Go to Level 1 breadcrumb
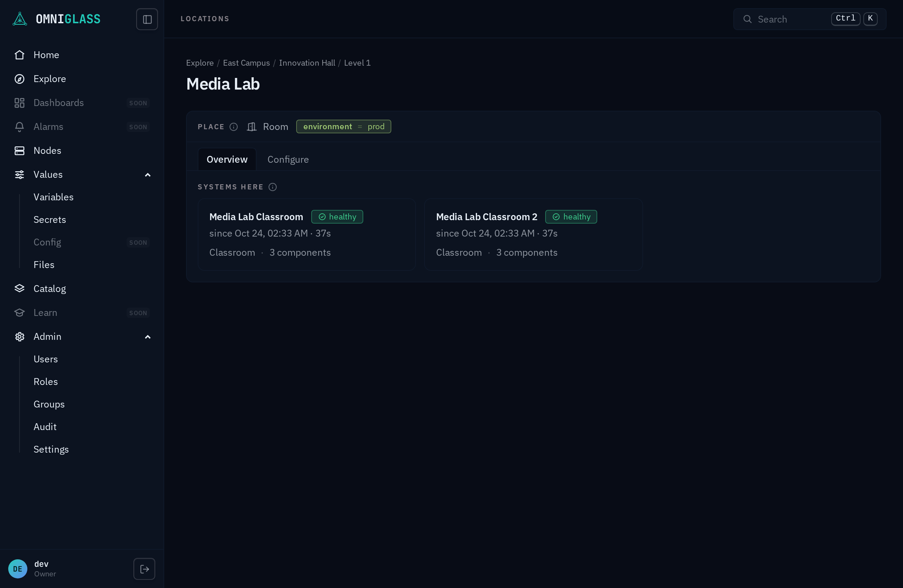Image resolution: width=903 pixels, height=588 pixels. pos(357,63)
